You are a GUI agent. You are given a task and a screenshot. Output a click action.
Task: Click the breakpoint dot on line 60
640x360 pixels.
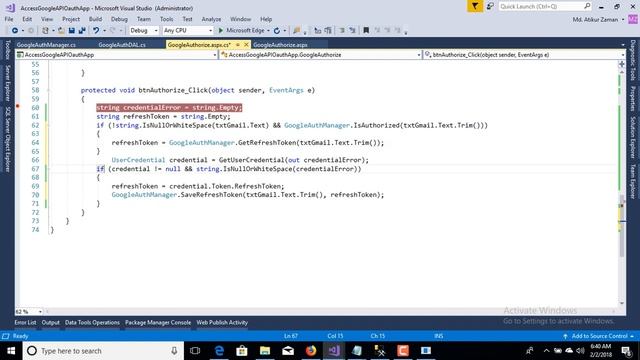click(18, 106)
